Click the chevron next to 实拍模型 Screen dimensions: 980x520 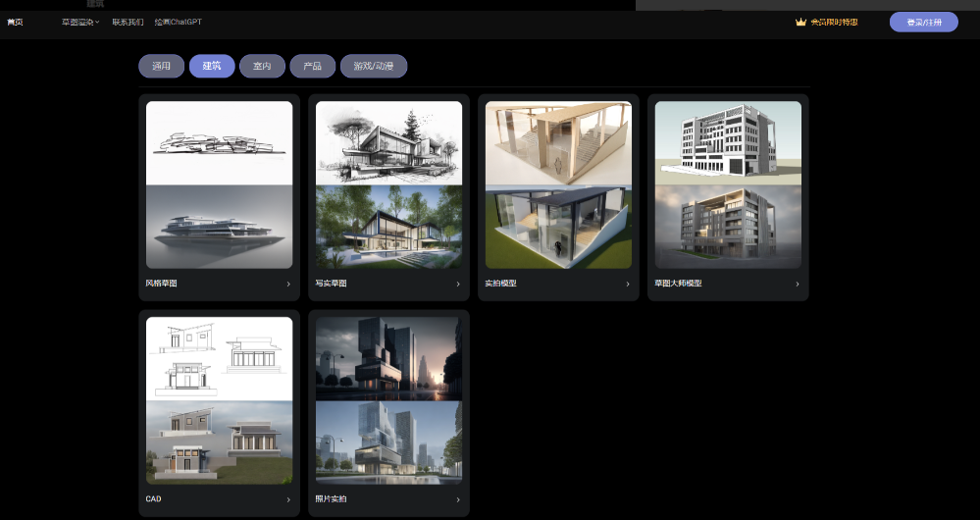pyautogui.click(x=627, y=285)
